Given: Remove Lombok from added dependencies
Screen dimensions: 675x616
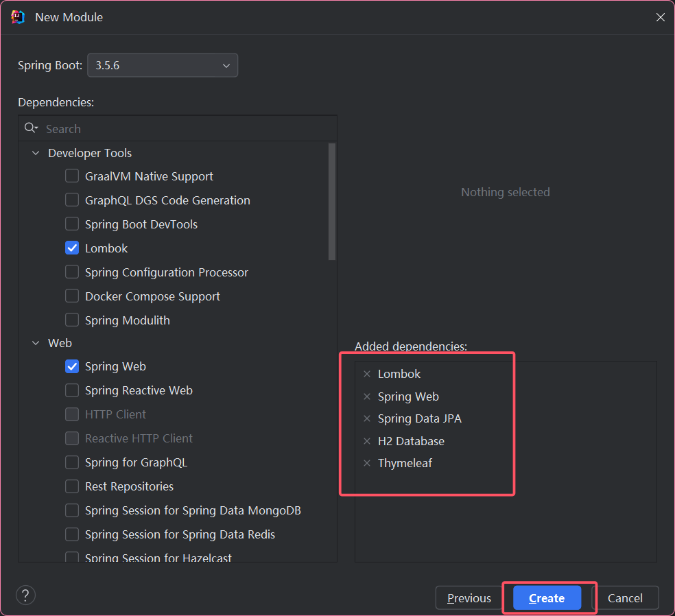Looking at the screenshot, I should [x=367, y=374].
